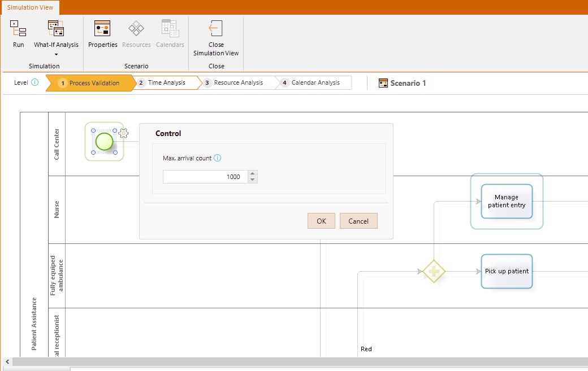The image size is (588, 371).
Task: Confirm with the OK button
Action: coord(321,221)
